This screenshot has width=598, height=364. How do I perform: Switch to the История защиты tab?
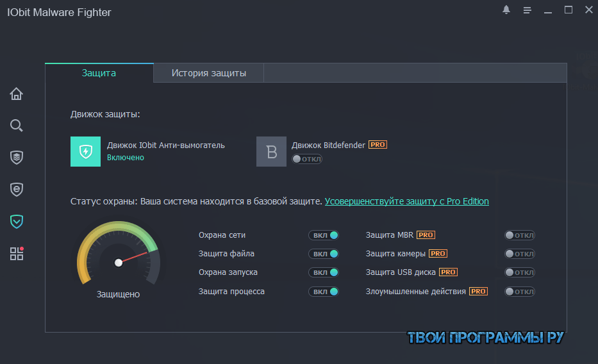pos(208,73)
